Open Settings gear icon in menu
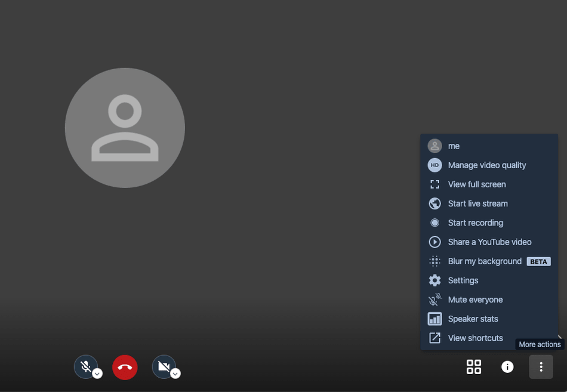 click(x=435, y=280)
